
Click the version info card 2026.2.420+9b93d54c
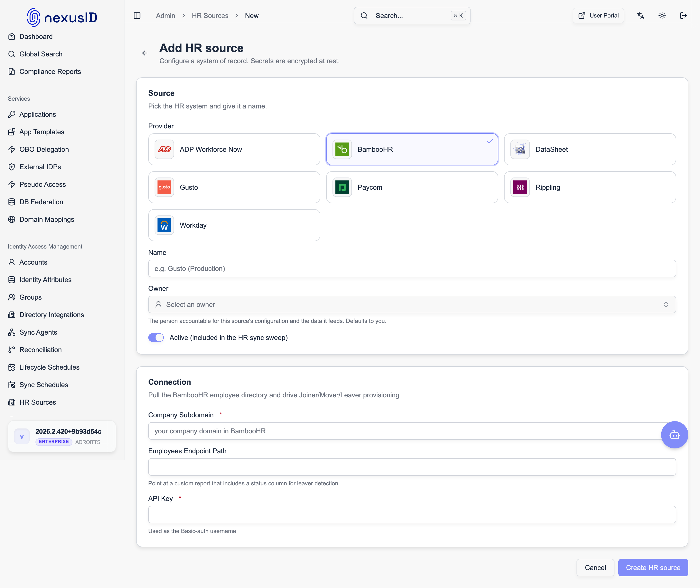pyautogui.click(x=62, y=436)
